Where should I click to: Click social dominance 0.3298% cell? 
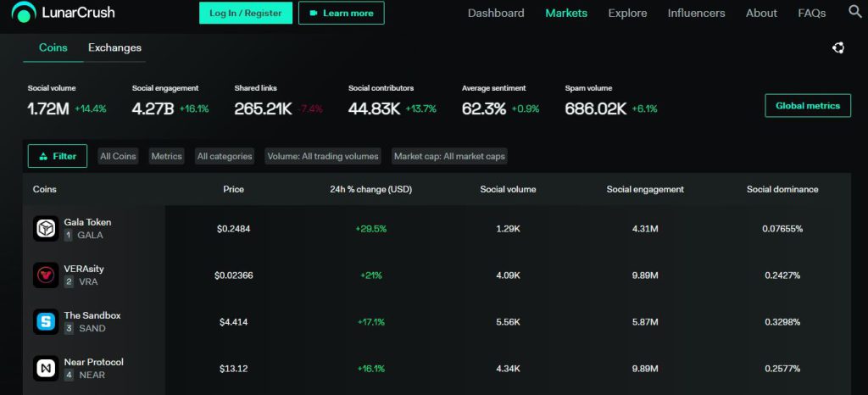pos(782,321)
